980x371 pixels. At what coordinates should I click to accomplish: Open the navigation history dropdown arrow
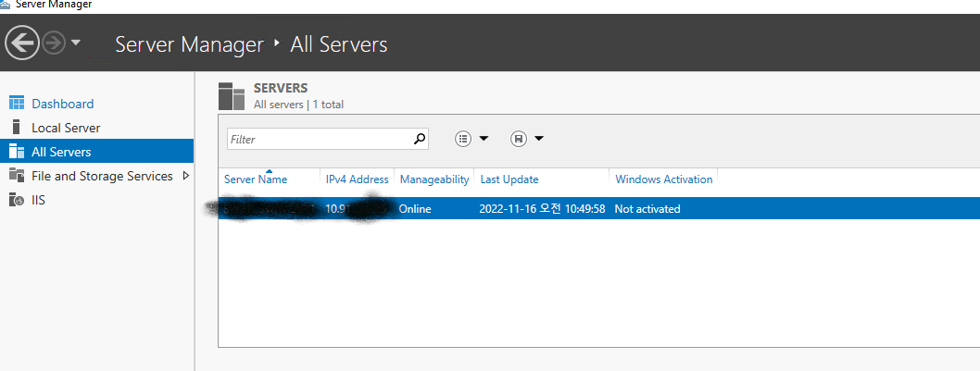pyautogui.click(x=76, y=43)
